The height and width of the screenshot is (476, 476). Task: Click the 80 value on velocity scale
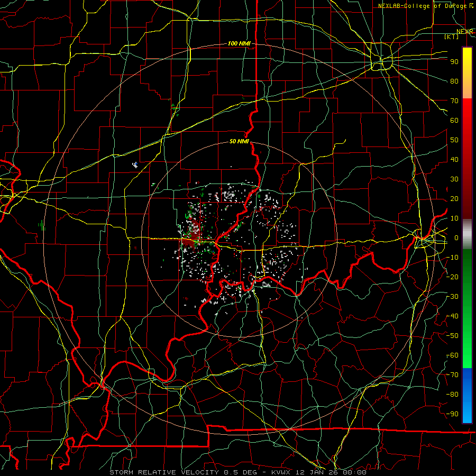click(x=454, y=81)
